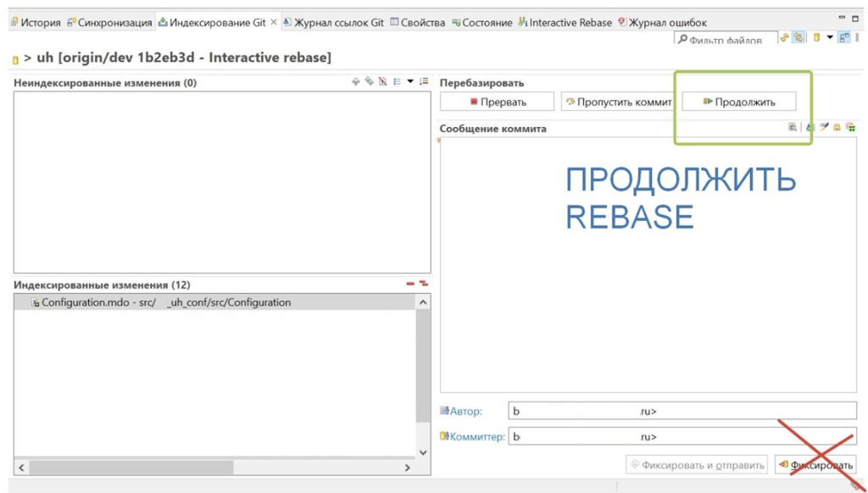Click the unstage selected red minus icon

(x=410, y=285)
